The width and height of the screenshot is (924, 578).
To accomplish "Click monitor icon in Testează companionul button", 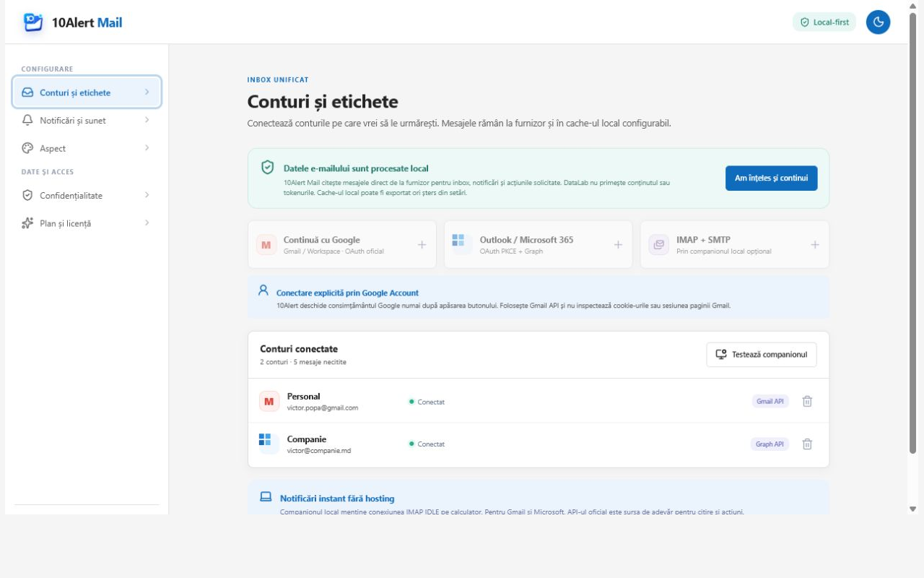I will pyautogui.click(x=720, y=354).
